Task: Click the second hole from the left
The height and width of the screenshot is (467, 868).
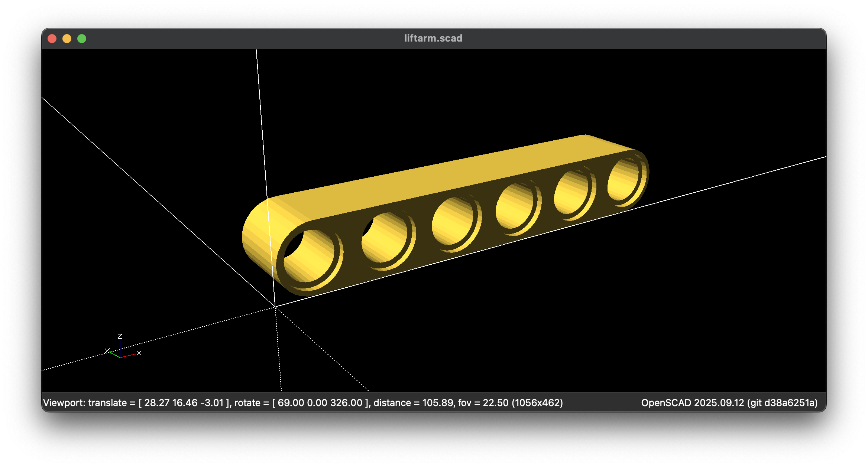Action: pos(385,238)
